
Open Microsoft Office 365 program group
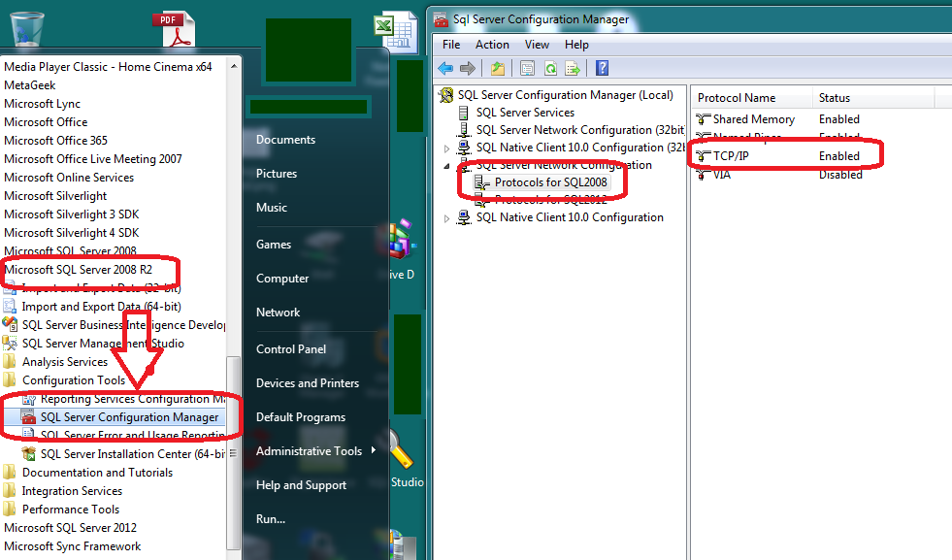pos(56,141)
